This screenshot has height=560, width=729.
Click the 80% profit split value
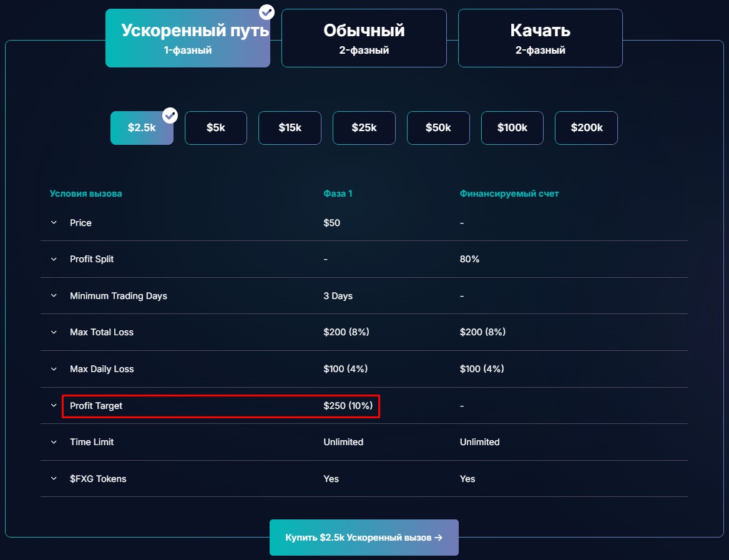pos(469,259)
